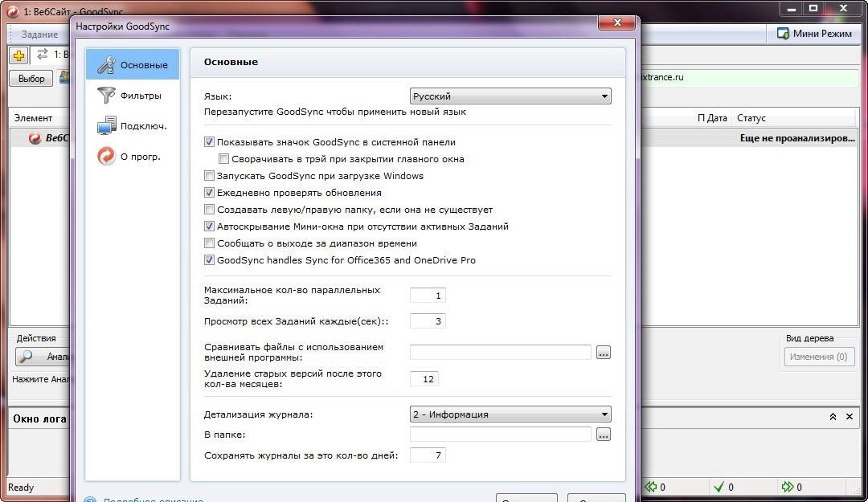Screen dimensions: 868x502
Task: Click the magnifier Анализ button
Action: point(43,357)
